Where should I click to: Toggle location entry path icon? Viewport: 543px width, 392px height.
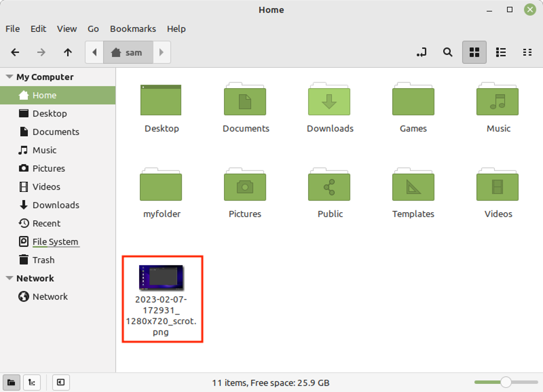pos(421,52)
